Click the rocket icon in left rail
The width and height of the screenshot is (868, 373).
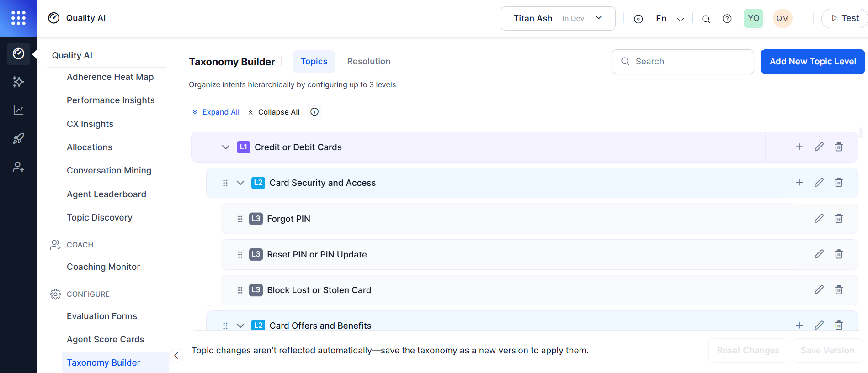pyautogui.click(x=18, y=138)
